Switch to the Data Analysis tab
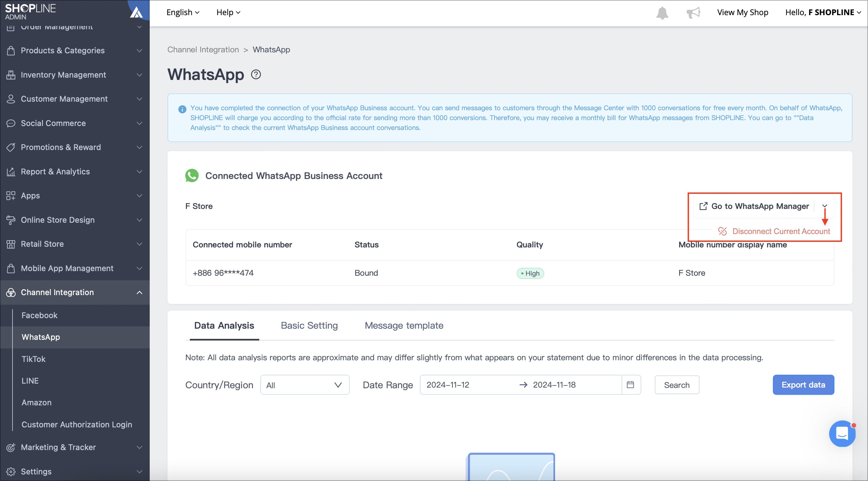 click(224, 325)
